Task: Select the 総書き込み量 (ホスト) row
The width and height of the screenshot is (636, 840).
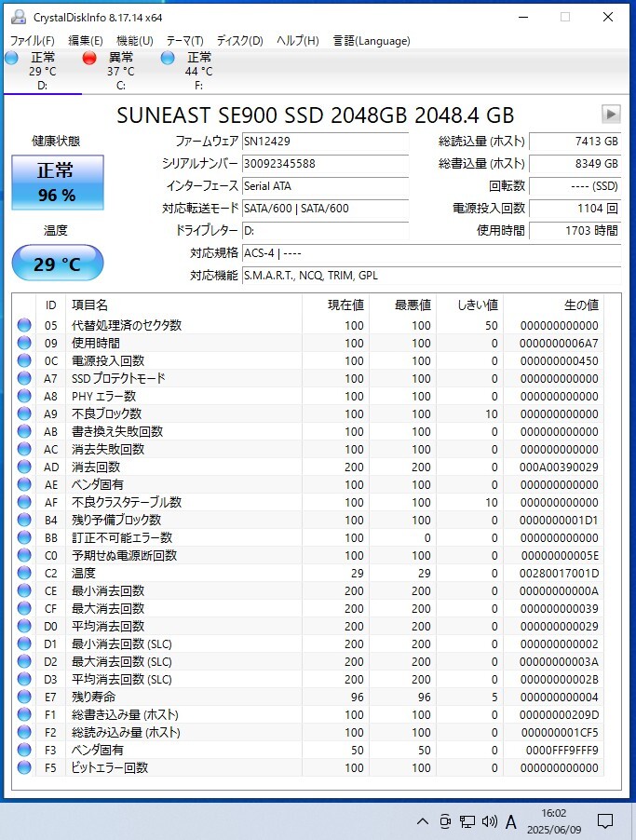Action: pos(308,714)
